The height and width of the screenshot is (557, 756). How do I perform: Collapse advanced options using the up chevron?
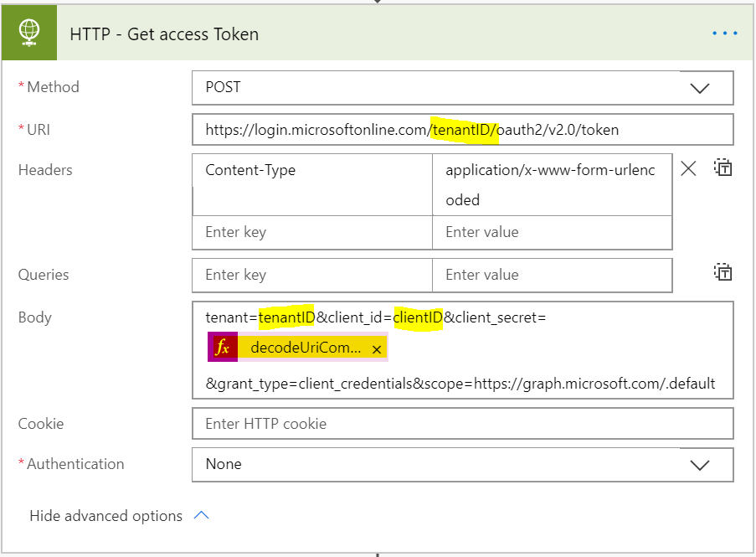tap(201, 516)
